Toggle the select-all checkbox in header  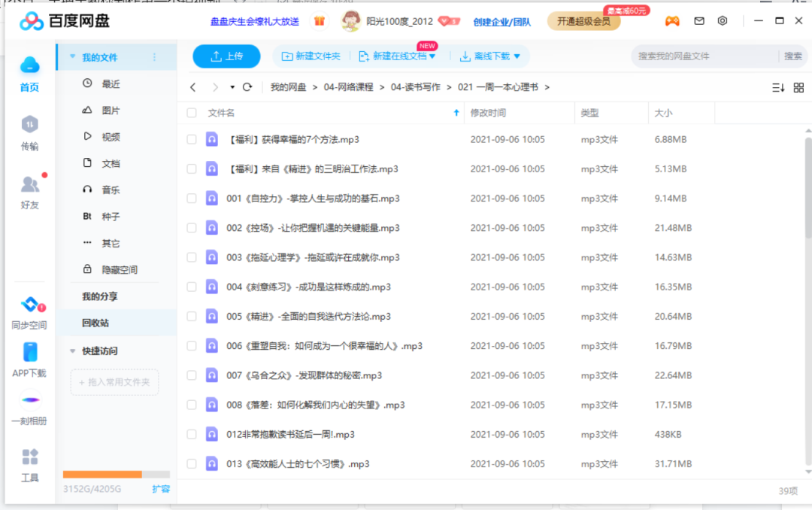(x=192, y=113)
